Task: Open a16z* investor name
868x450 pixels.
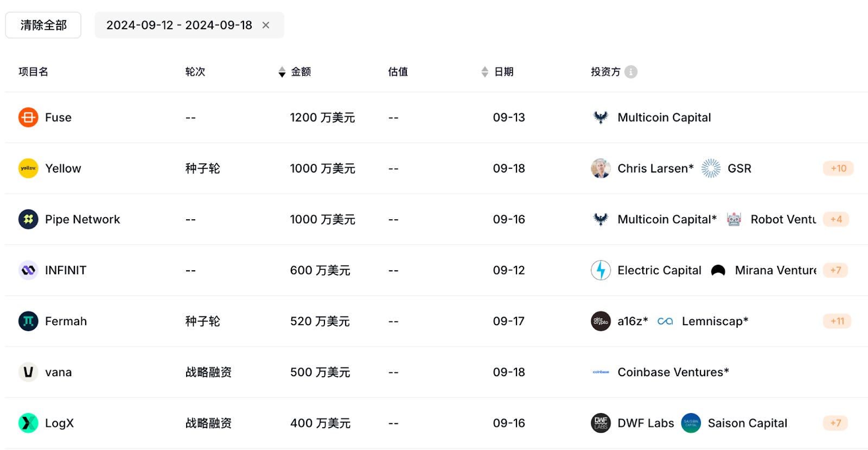Action: tap(633, 321)
